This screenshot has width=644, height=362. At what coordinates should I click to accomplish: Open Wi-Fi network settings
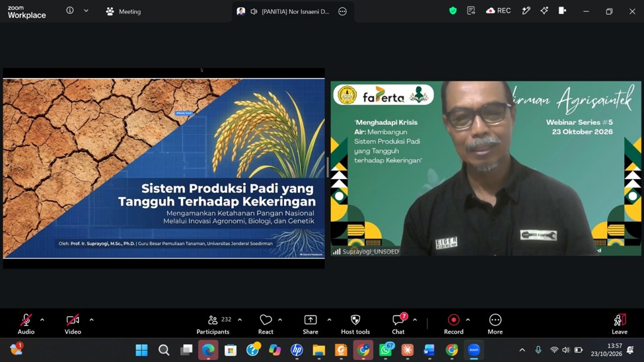(554, 350)
